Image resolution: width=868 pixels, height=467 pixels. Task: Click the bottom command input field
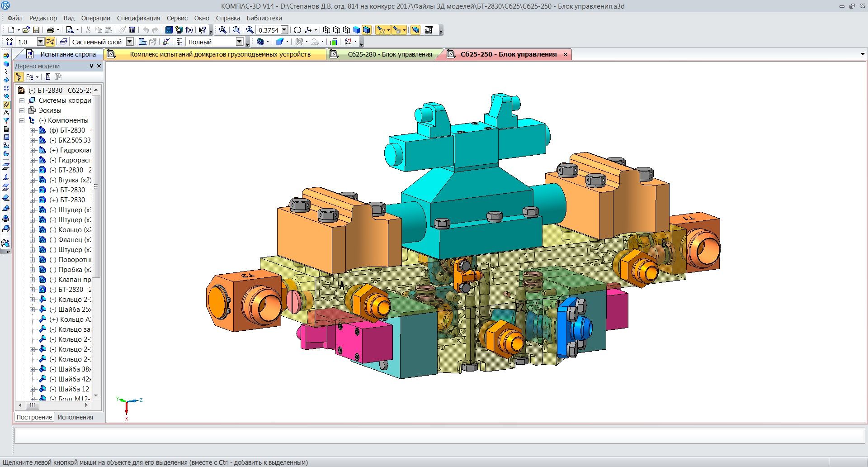coord(439,435)
